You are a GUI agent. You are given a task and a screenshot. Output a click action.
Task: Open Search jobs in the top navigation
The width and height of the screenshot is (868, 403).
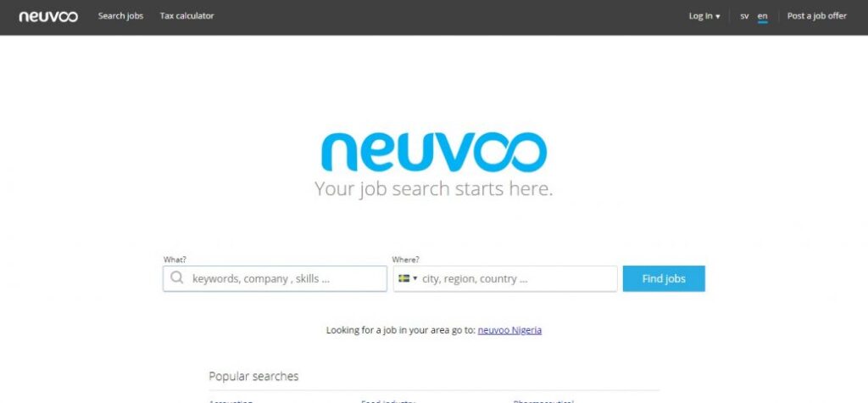tap(120, 16)
